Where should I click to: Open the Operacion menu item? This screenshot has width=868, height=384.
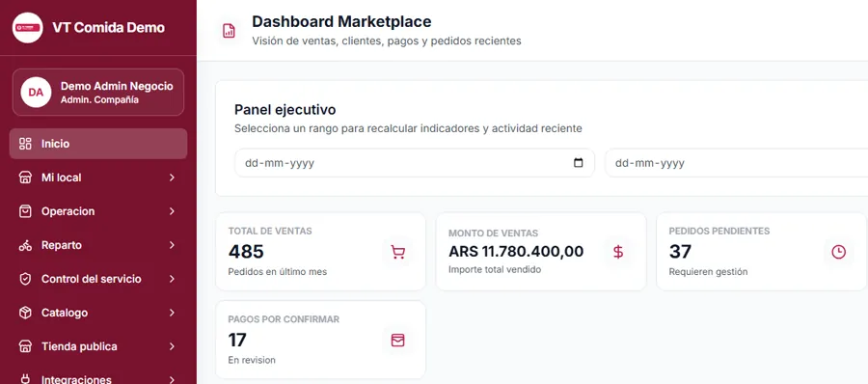point(98,211)
